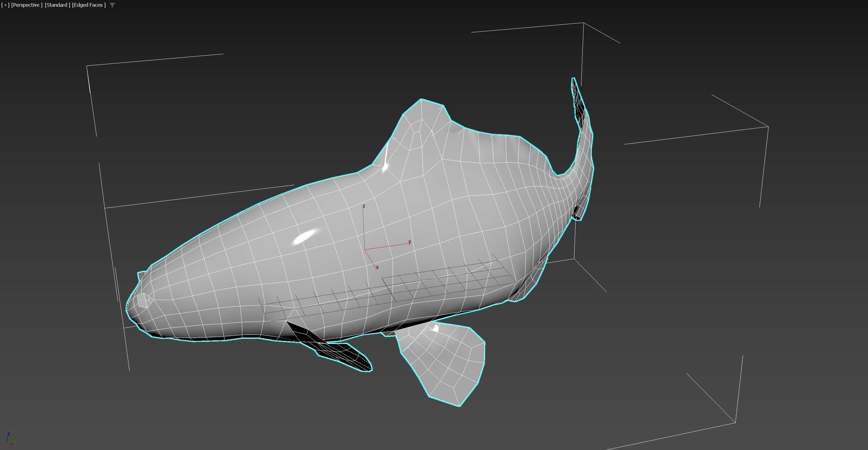Click the viewport filter funnel icon
The width and height of the screenshot is (868, 450).
pos(112,5)
